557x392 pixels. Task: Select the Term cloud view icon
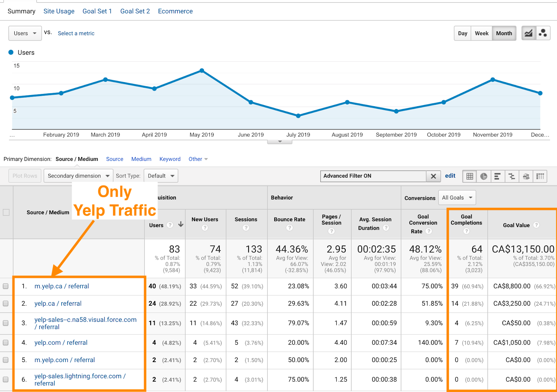(x=526, y=176)
